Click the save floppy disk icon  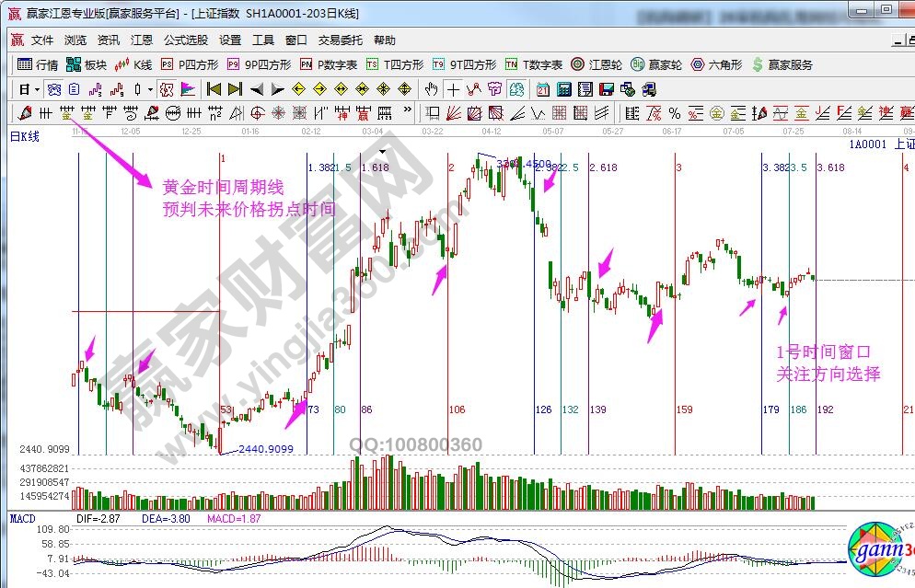click(x=607, y=89)
